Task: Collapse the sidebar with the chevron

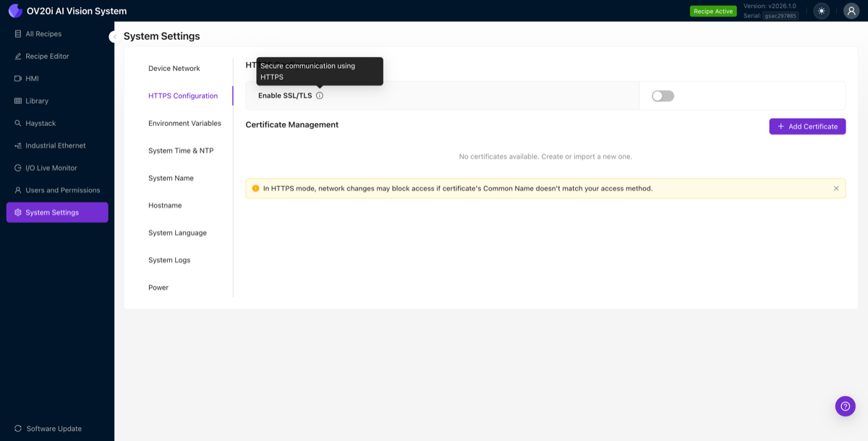Action: 114,35
